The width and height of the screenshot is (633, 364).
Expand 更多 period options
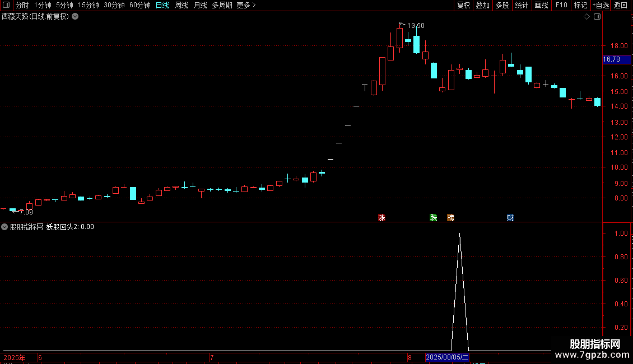pos(246,5)
